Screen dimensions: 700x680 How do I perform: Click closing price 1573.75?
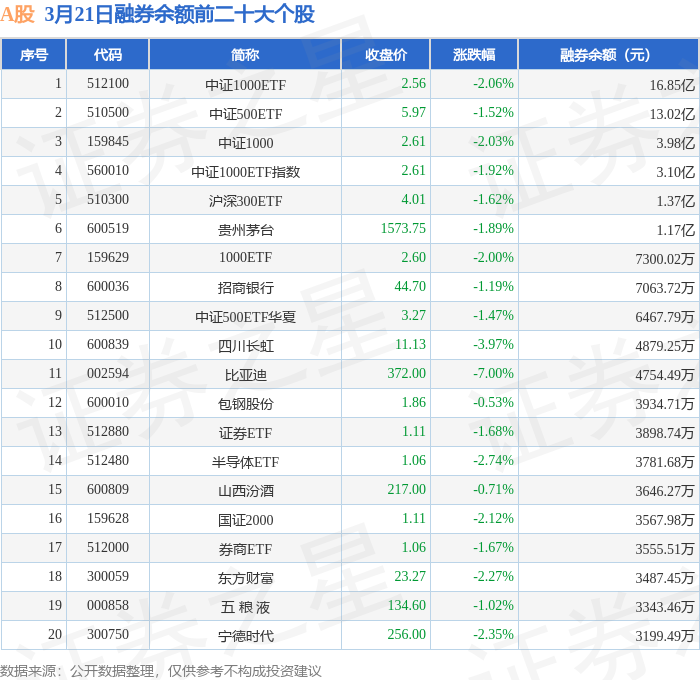click(x=403, y=228)
